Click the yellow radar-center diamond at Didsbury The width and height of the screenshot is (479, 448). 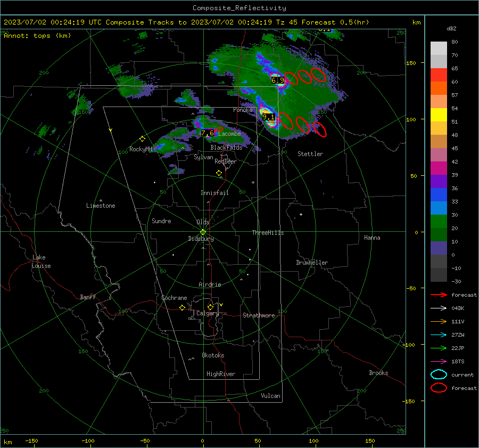[x=203, y=232]
